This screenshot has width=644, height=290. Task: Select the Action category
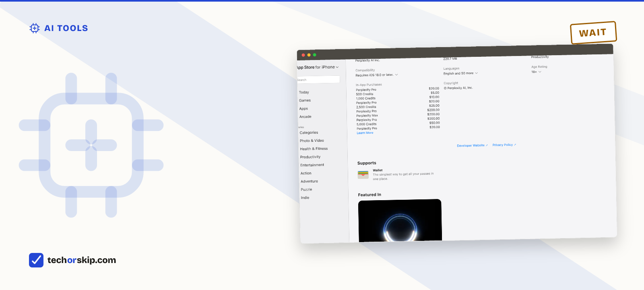coord(306,173)
